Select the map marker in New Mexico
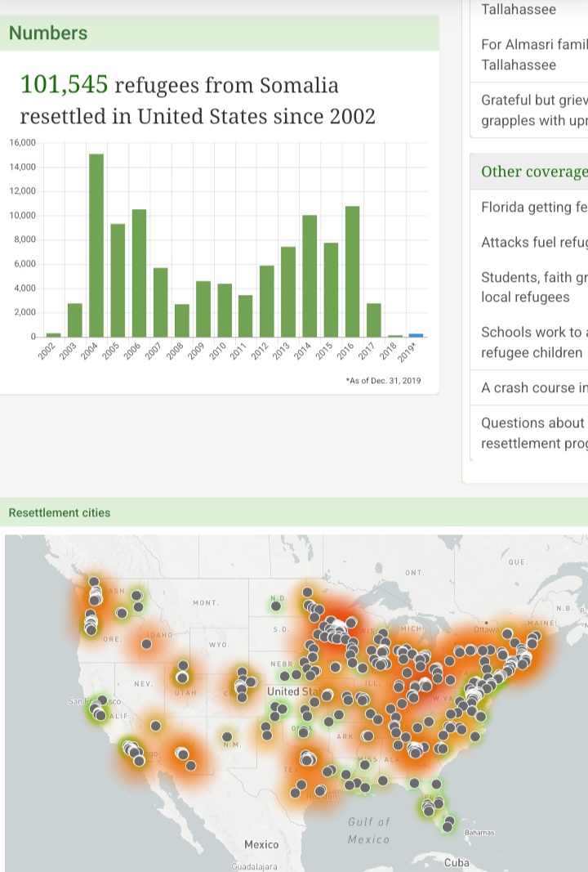The height and width of the screenshot is (872, 588). 227,736
